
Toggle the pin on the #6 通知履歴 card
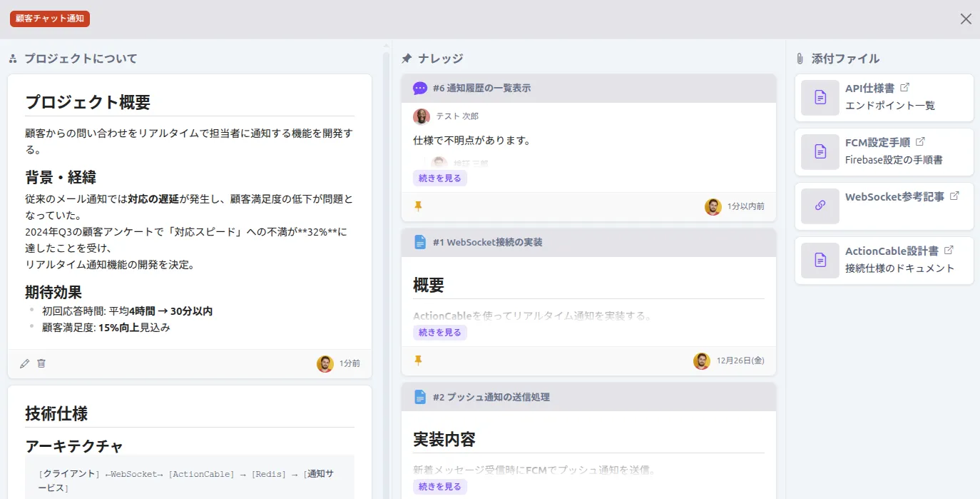[x=419, y=205]
